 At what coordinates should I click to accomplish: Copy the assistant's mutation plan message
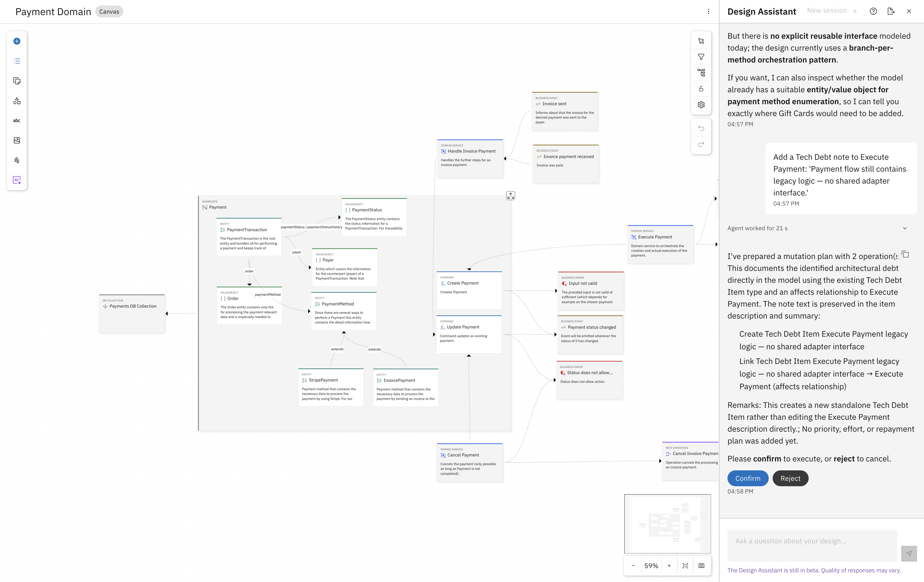coord(905,254)
